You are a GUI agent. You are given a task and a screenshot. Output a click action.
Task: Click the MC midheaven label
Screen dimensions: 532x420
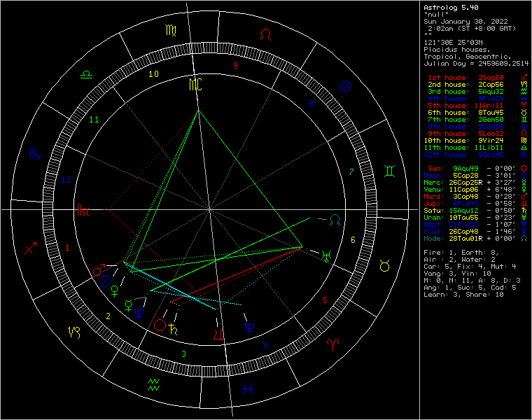195,85
